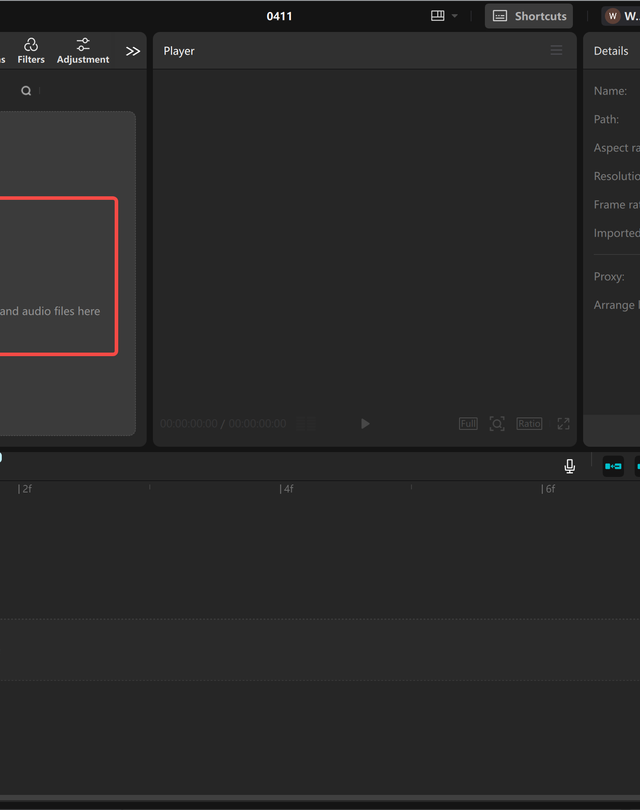Enter fullscreen preview via expand icon
This screenshot has width=640, height=810.
point(563,424)
